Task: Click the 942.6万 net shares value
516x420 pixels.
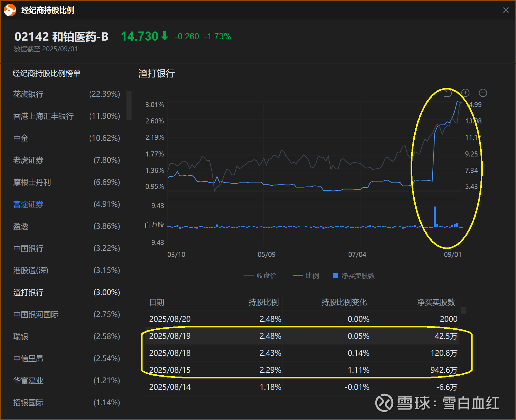Action: coord(444,370)
